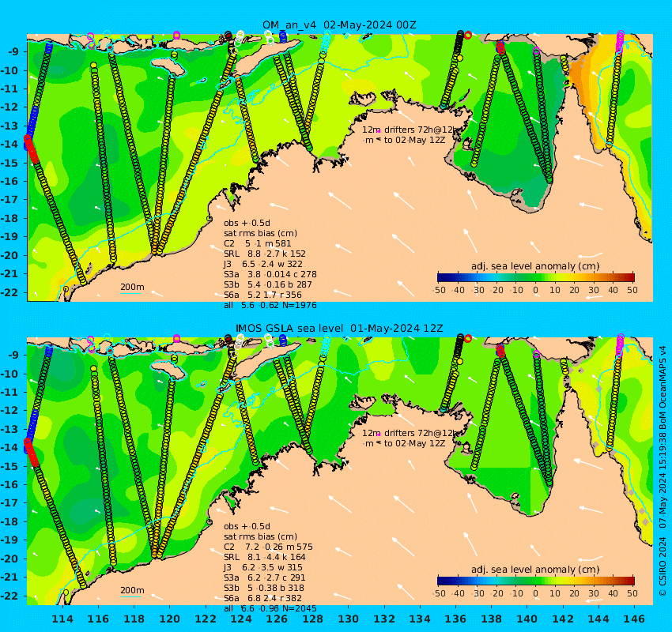Click longitude label 138
672x632 pixels.
click(x=491, y=619)
